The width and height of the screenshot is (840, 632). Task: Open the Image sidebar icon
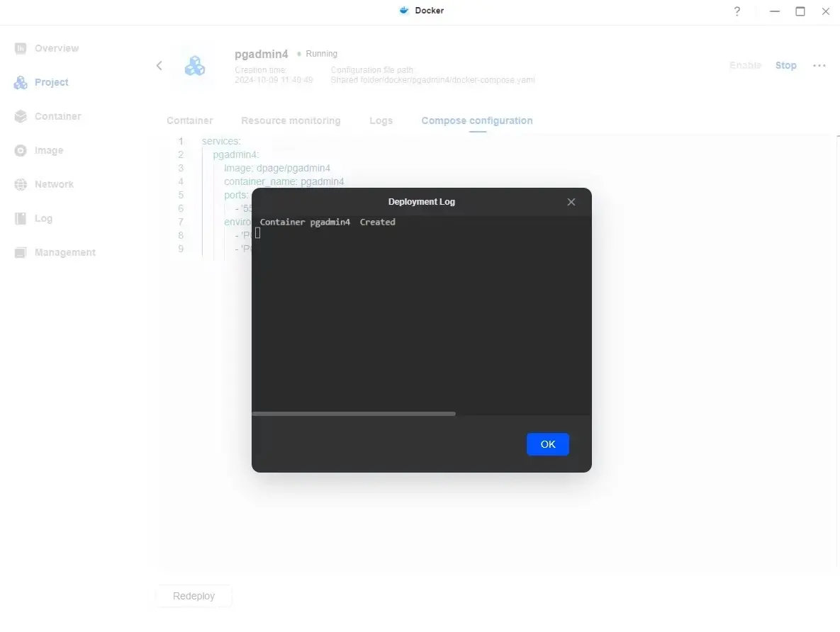coord(21,151)
